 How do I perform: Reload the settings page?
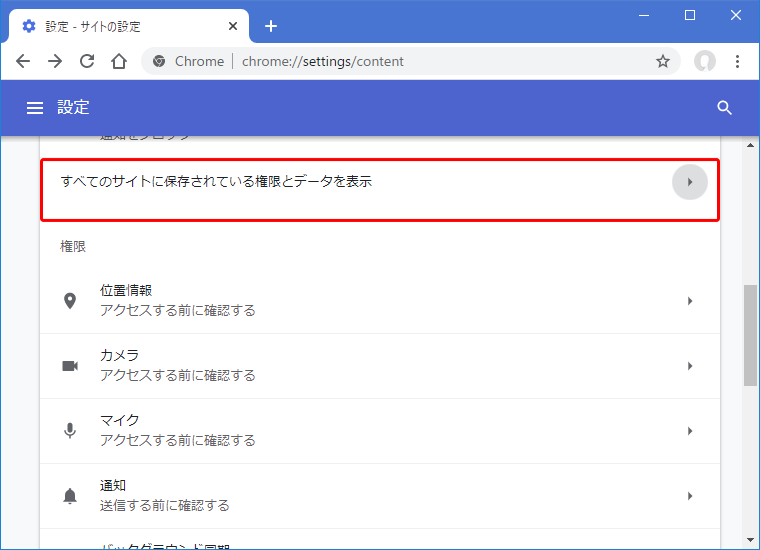click(x=87, y=61)
